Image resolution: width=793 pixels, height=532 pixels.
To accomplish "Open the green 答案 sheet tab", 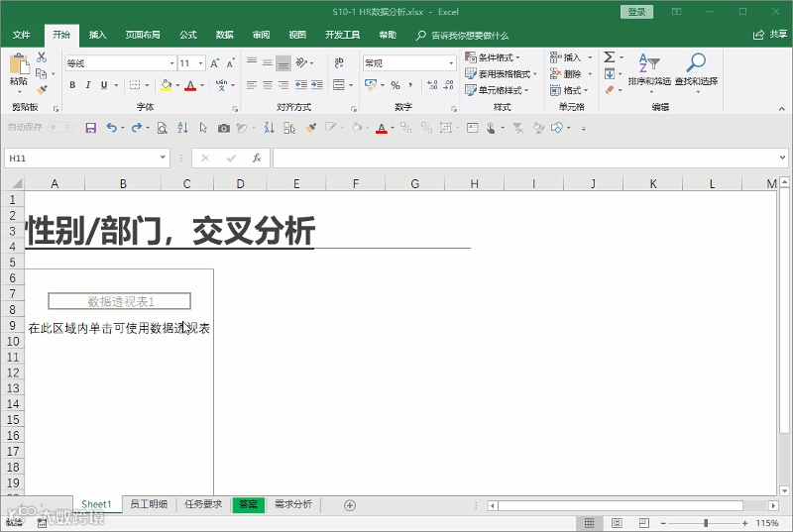I will pyautogui.click(x=248, y=504).
